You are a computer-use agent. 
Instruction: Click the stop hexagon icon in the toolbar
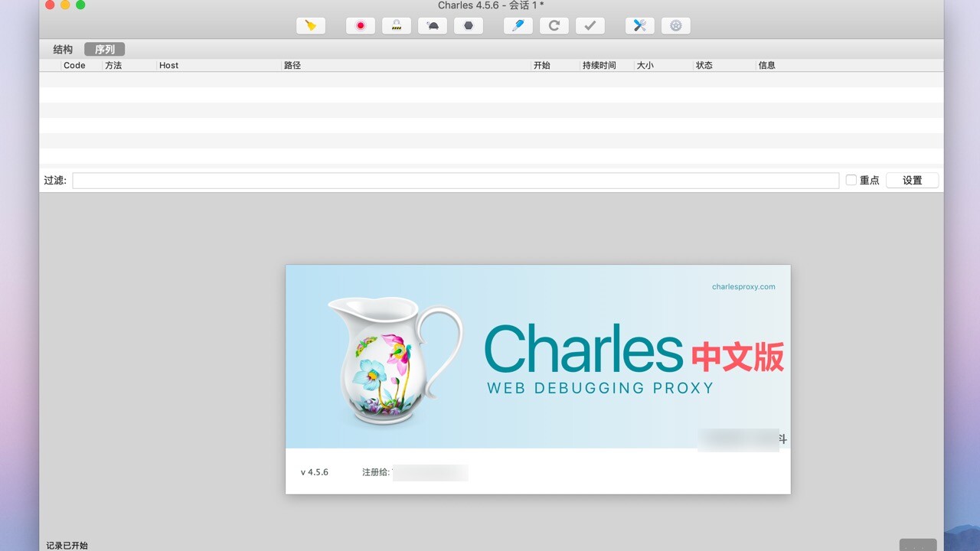(468, 25)
